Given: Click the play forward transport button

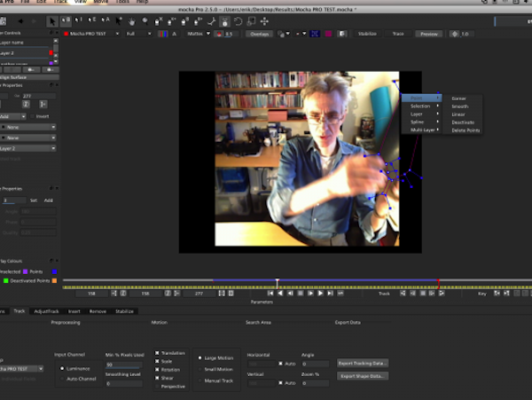Looking at the screenshot, I should (x=322, y=293).
